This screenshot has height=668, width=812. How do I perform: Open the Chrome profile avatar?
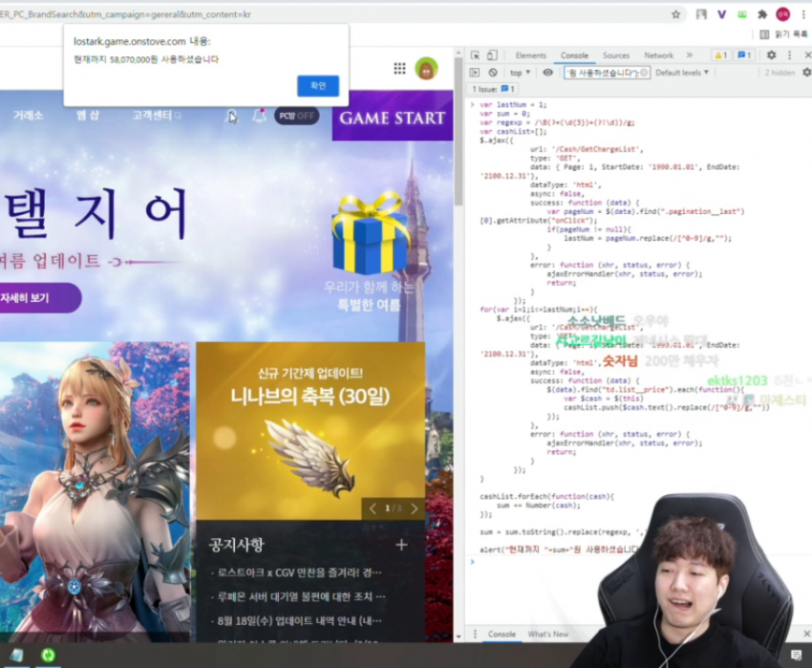(x=782, y=14)
